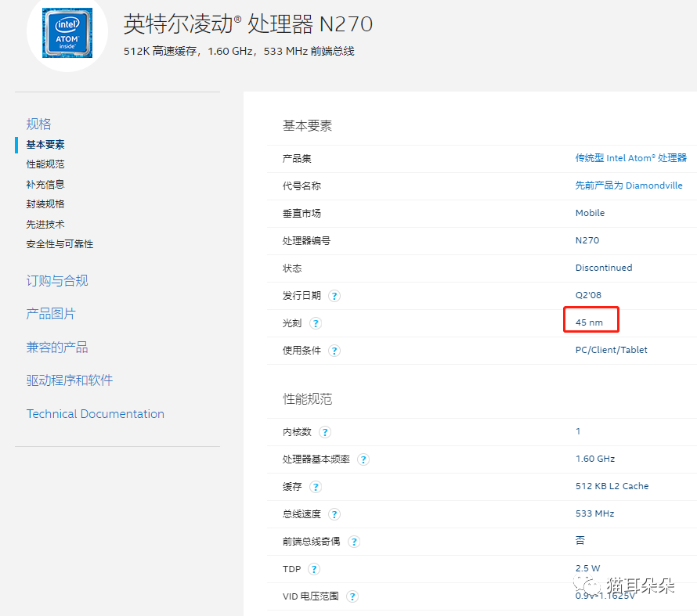This screenshot has width=697, height=616.
Task: Select 封装规格 in the sidebar
Action: pyautogui.click(x=45, y=204)
